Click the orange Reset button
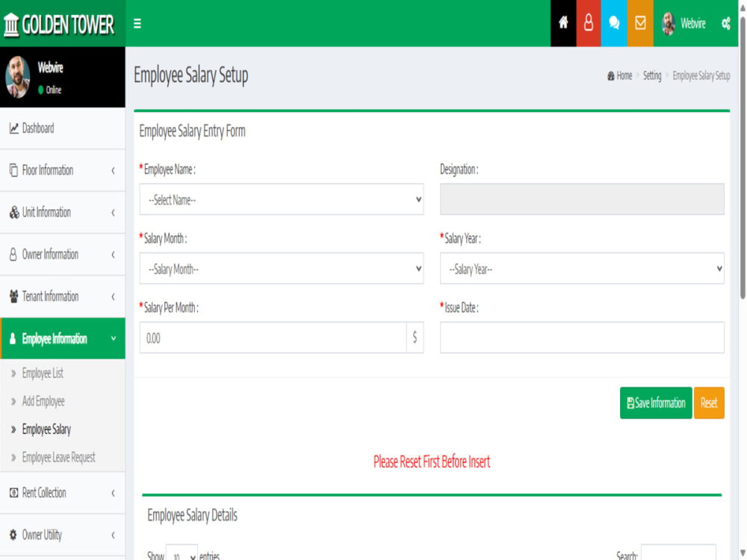747x560 pixels. (x=709, y=403)
